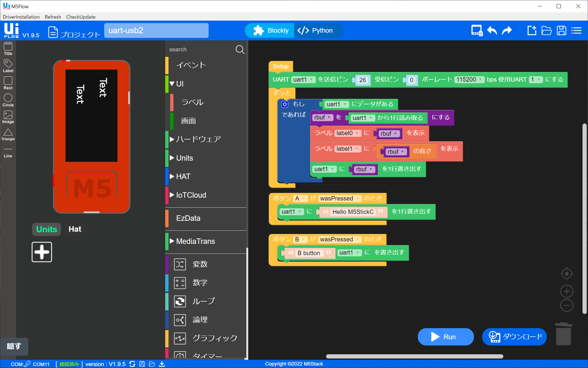Open the label1 selection dropdown
This screenshot has width=588, height=368.
(x=348, y=149)
